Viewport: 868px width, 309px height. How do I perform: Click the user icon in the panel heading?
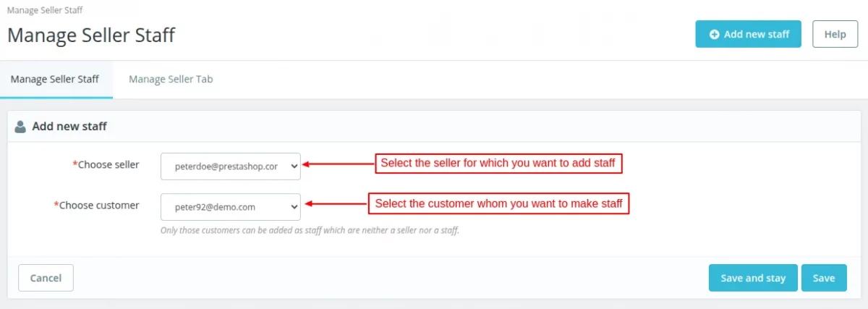(20, 126)
